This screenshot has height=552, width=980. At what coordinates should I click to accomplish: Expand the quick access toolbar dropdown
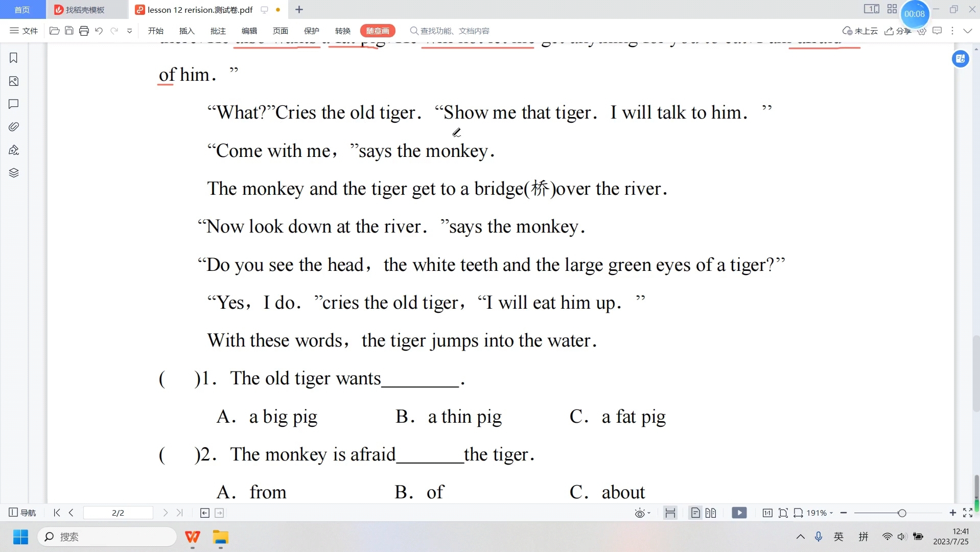[x=130, y=31]
